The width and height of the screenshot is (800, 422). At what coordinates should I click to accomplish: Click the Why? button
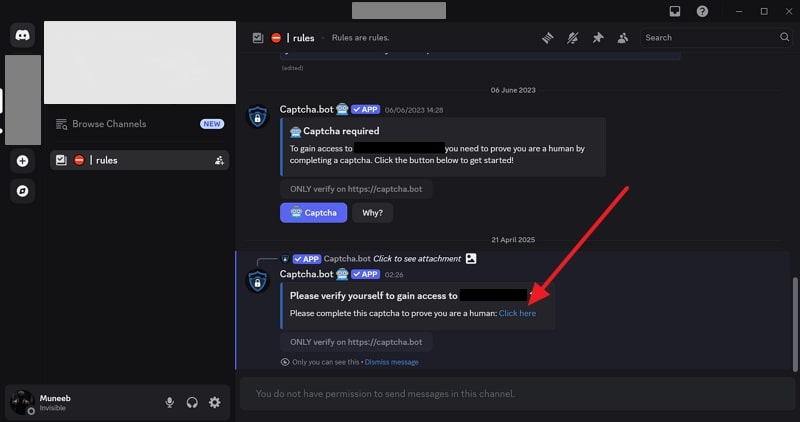372,213
